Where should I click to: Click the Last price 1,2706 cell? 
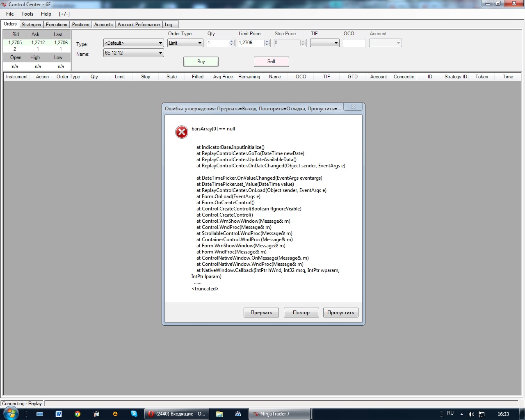point(61,43)
